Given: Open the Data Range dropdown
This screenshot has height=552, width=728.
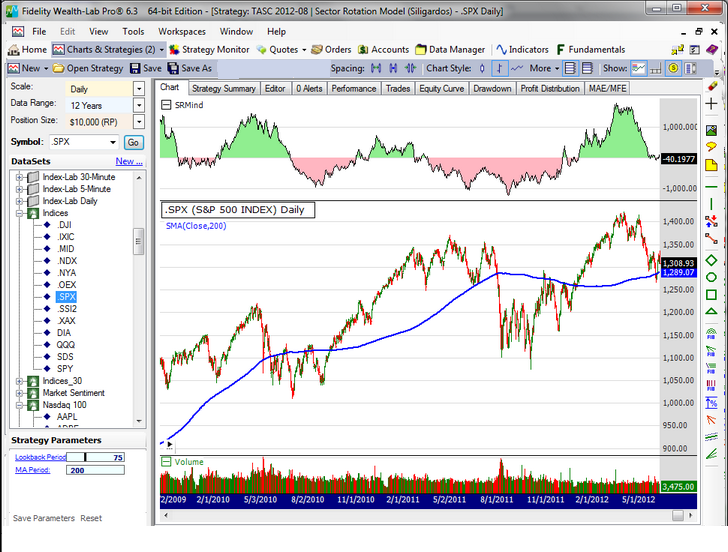Looking at the screenshot, I should (139, 104).
